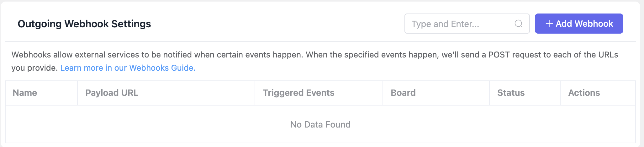Open the Learn more Webhooks Guide link
Viewport: 644px width, 147px height.
click(128, 68)
